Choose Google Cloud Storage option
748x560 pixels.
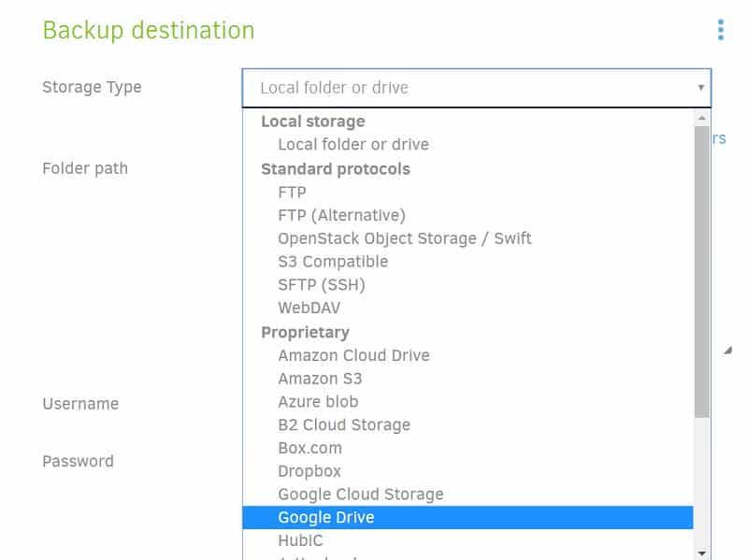pos(467,495)
